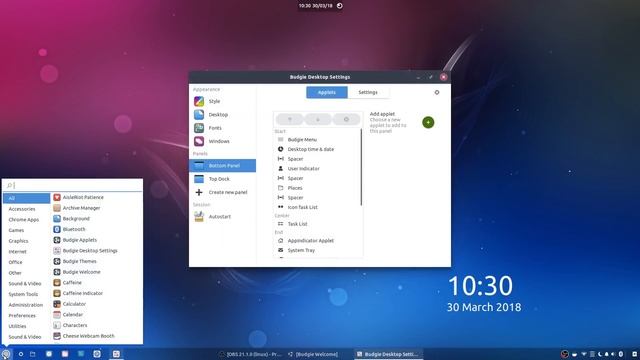Viewport: 640px width, 360px height.
Task: Click Create new panel plus icon
Action: 199,192
